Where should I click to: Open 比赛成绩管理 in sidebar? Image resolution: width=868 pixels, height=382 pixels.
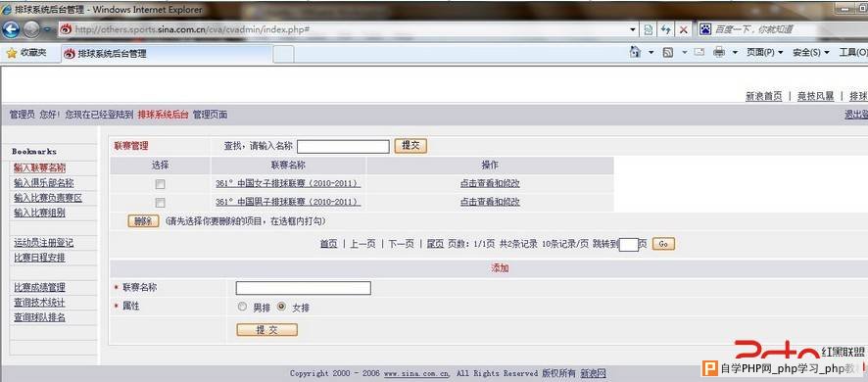(39, 287)
